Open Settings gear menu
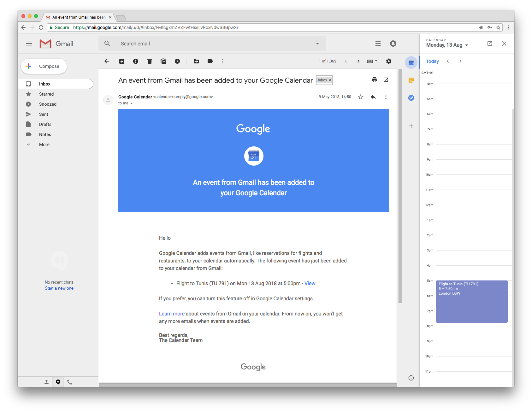The image size is (532, 412). click(x=389, y=61)
